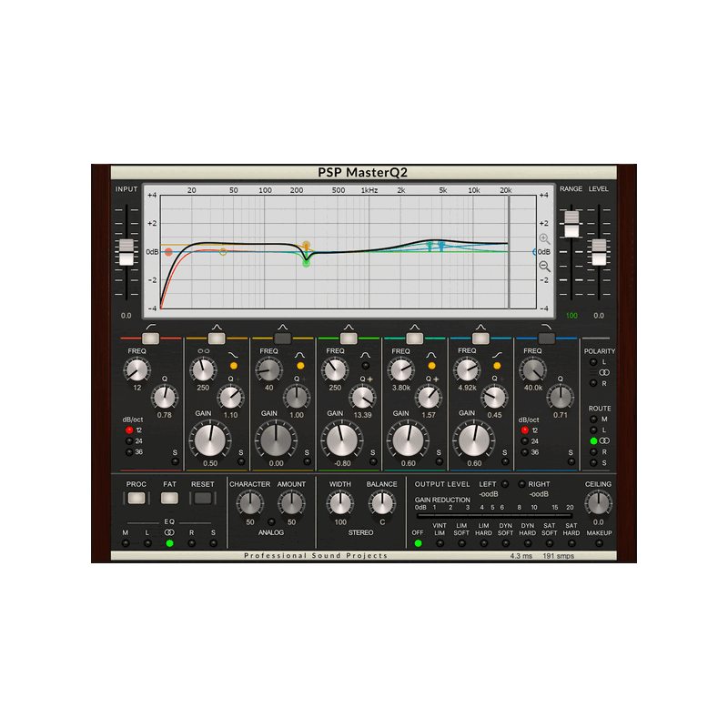Viewport: 728px width, 728px height.
Task: Click the Q plus icon beside Q 1.10
Action: [238, 379]
